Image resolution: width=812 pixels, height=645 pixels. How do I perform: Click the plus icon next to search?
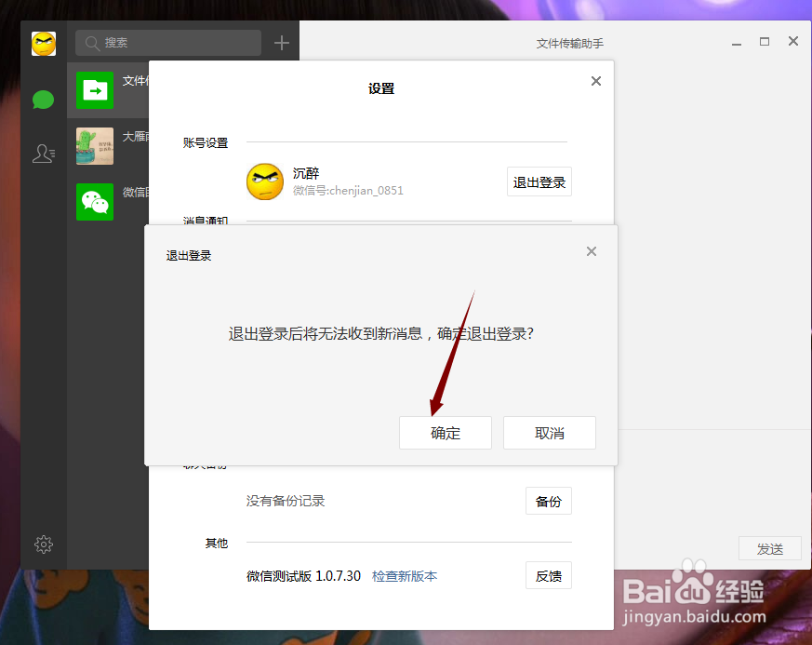tap(281, 43)
